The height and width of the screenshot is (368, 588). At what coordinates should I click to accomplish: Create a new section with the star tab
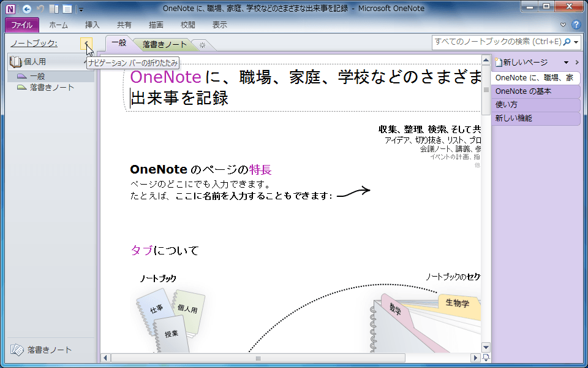click(203, 45)
